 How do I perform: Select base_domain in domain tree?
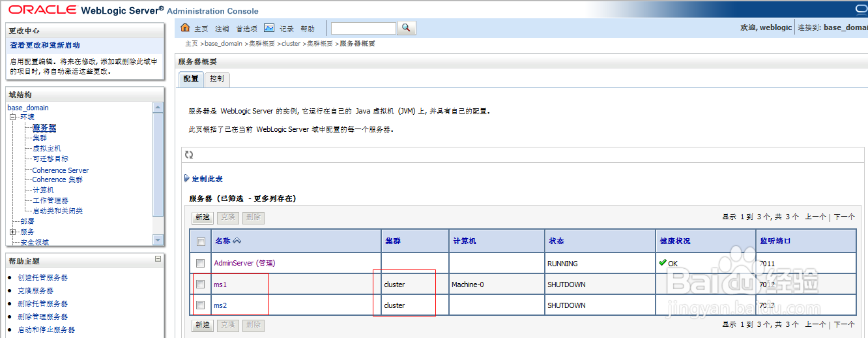tap(28, 108)
